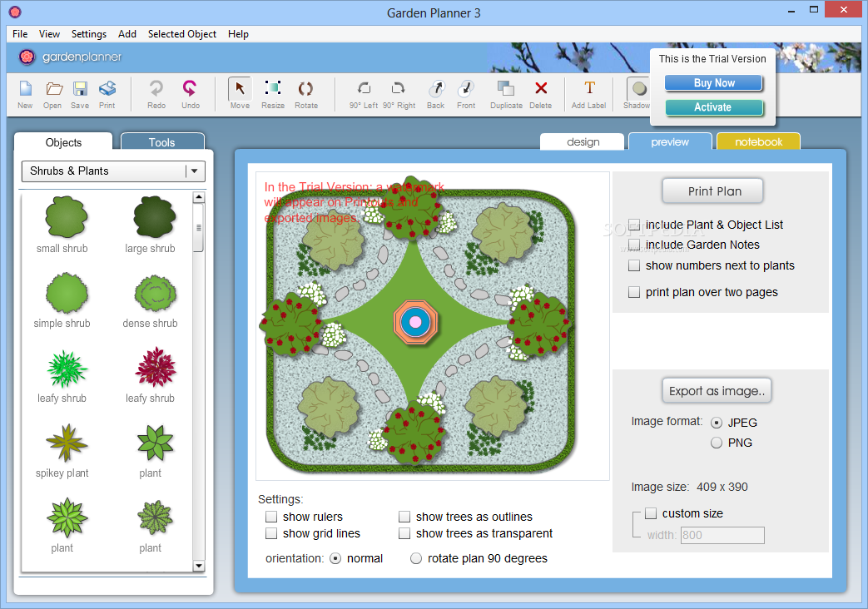Click the object list scrollbar thumb
The height and width of the screenshot is (609, 868).
[x=199, y=228]
